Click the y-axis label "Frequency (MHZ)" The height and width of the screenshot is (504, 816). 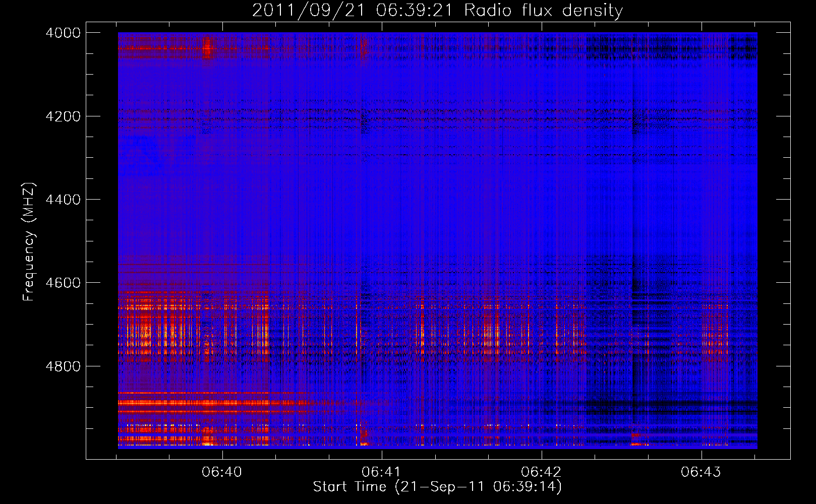[29, 242]
